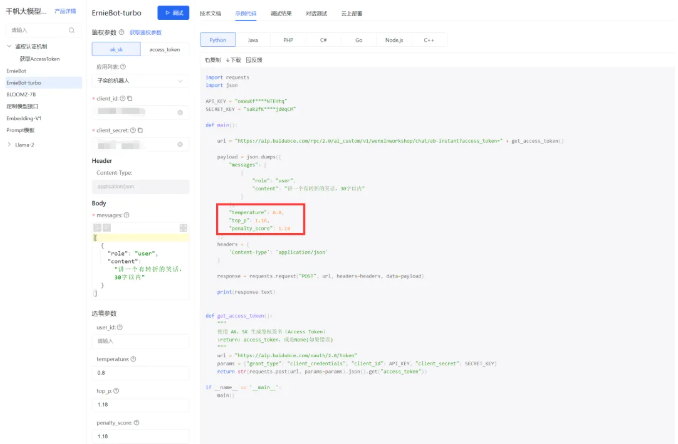Click the help icon beside 应用列表
The width and height of the screenshot is (678, 444).
point(123,67)
